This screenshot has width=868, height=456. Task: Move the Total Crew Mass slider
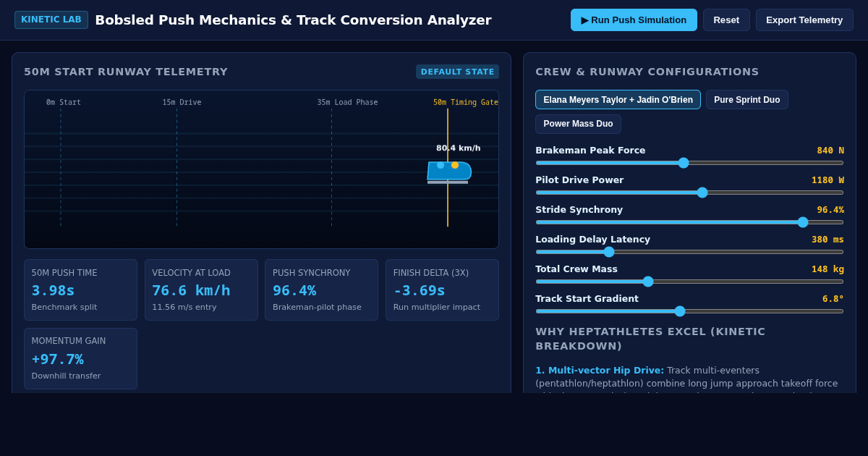coord(689,282)
